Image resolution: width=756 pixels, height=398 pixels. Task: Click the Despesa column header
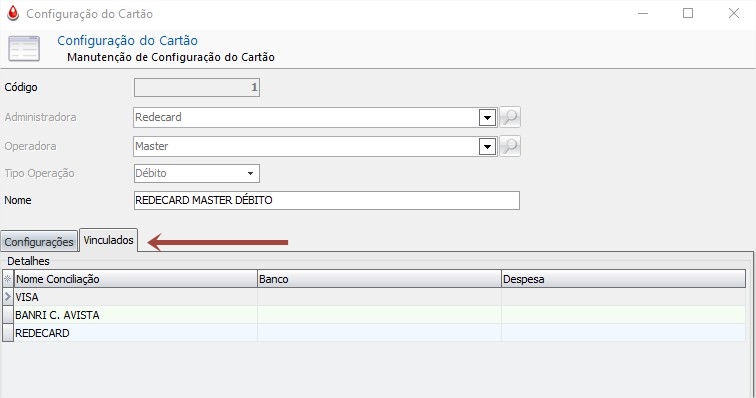click(x=623, y=279)
